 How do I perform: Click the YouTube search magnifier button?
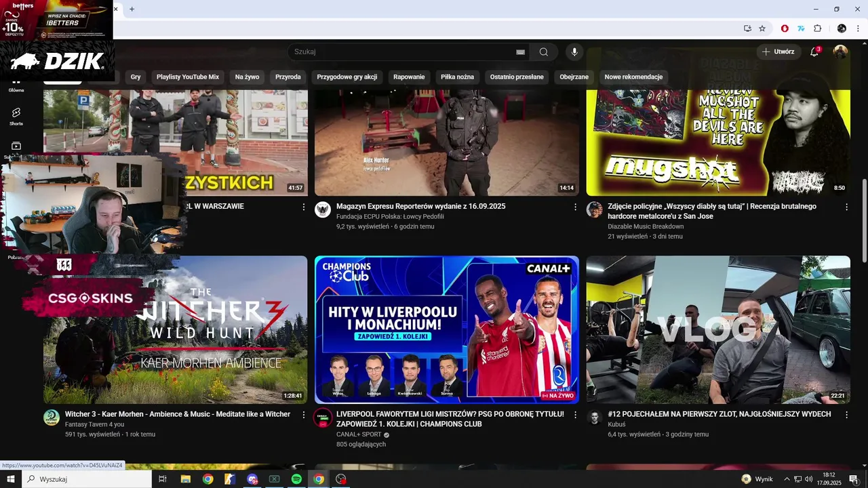point(544,52)
